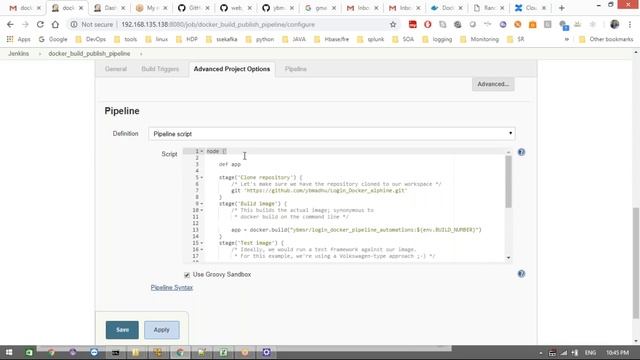Open the Windows Start button
This screenshot has width=640, height=360.
tap(9, 352)
